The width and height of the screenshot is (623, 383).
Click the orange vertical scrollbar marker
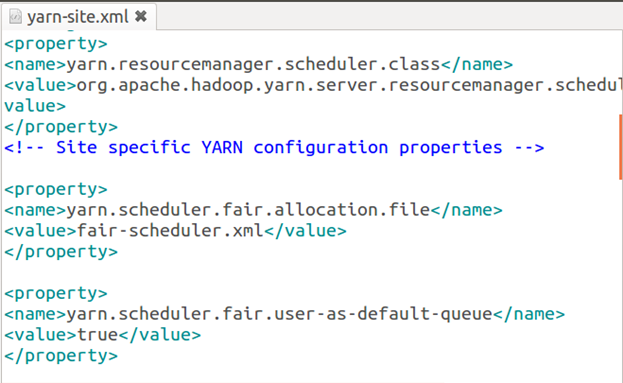tap(620, 147)
